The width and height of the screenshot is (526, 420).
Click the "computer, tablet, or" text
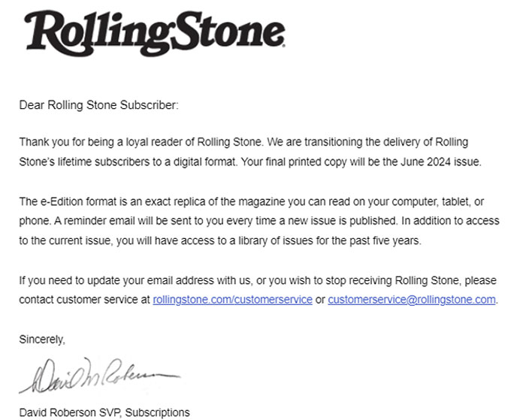click(438, 201)
